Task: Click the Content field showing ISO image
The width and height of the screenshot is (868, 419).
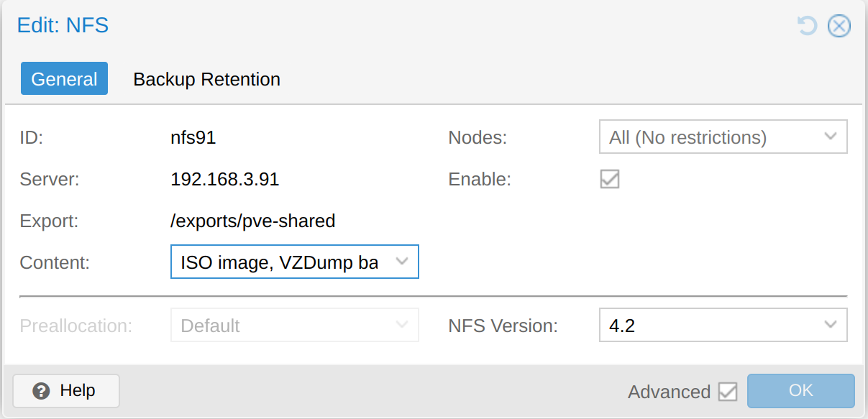Action: point(280,262)
